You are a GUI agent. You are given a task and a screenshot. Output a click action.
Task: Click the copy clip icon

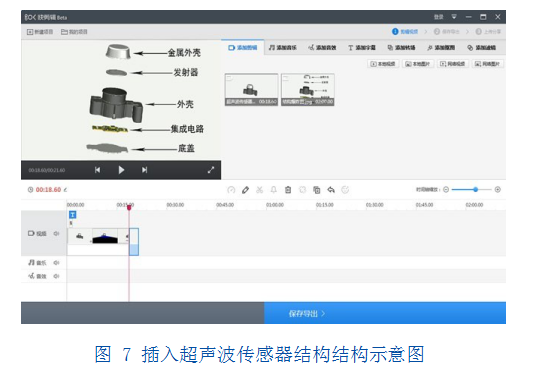(317, 190)
